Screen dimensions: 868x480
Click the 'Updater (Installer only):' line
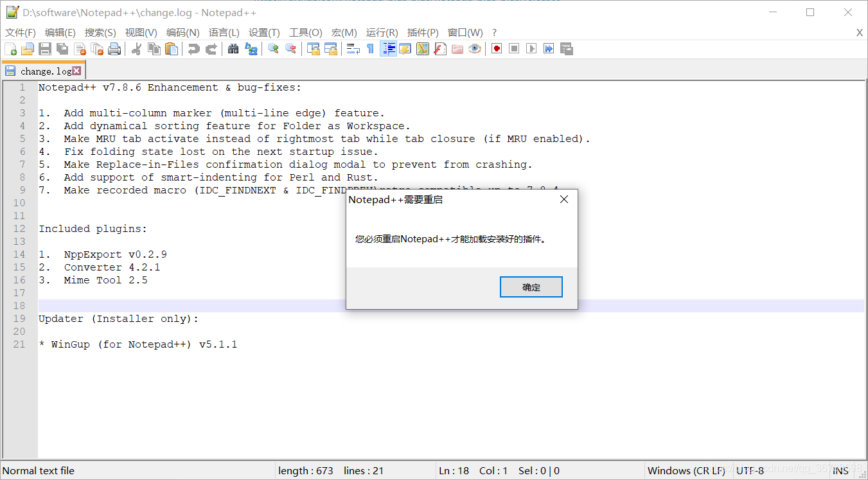[119, 319]
